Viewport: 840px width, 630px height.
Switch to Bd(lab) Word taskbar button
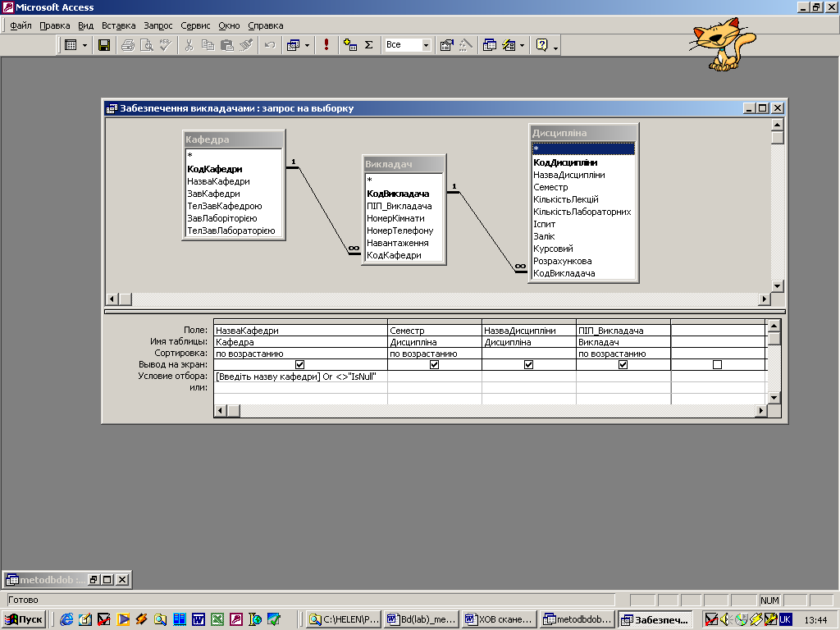click(420, 619)
